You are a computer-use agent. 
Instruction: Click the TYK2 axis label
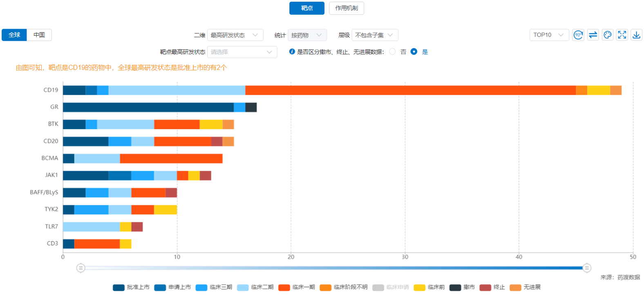[51, 209]
